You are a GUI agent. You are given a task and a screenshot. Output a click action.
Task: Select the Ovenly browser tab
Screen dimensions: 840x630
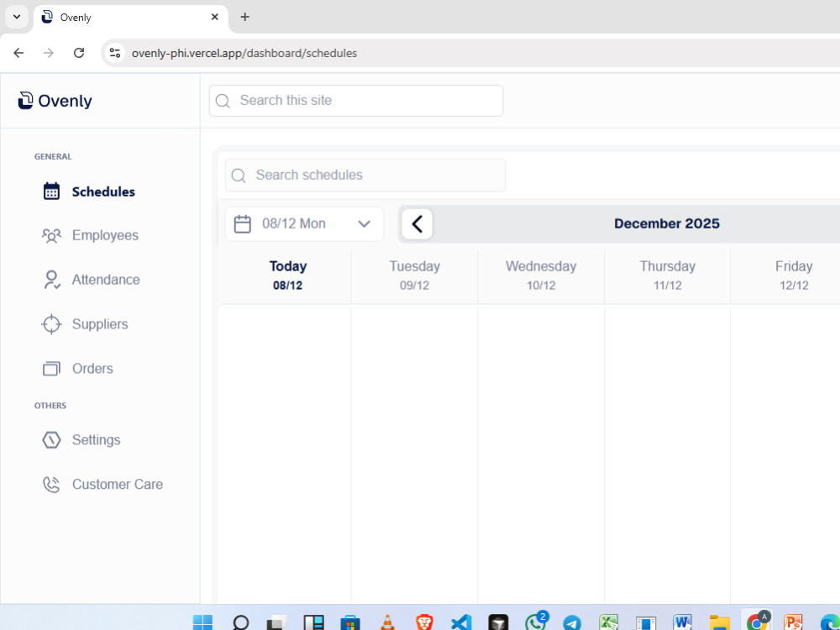(x=131, y=17)
